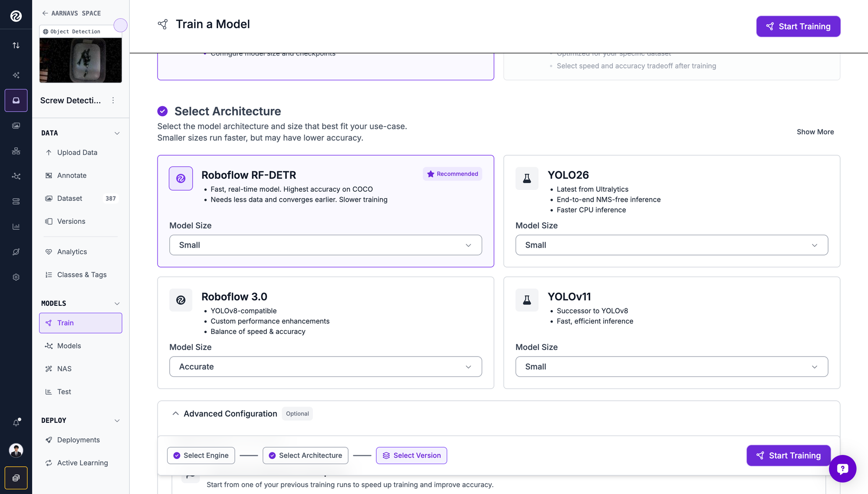Go back to AARNAVS SPACE

(x=71, y=13)
